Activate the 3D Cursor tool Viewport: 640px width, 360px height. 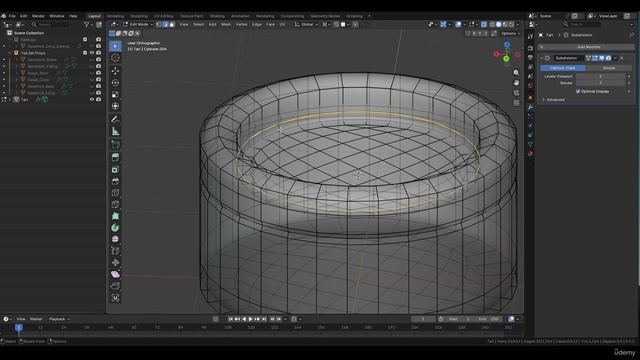click(116, 58)
